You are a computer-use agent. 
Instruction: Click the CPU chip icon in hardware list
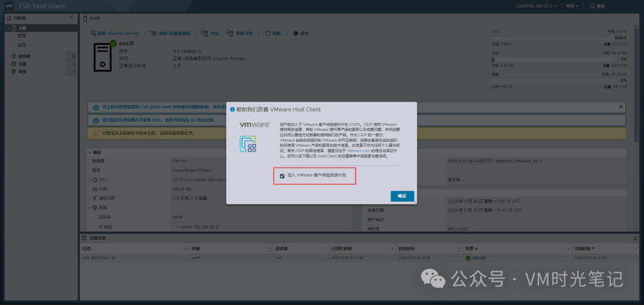pyautogui.click(x=95, y=180)
